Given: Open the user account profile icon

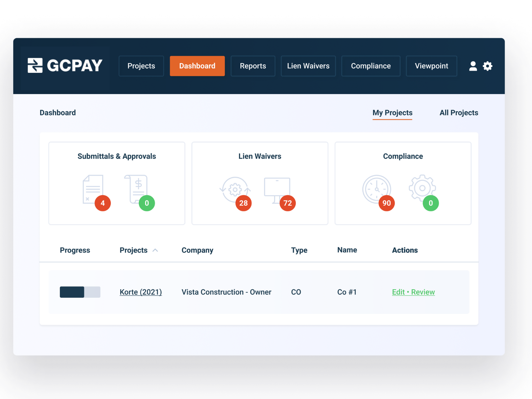Looking at the screenshot, I should coord(473,66).
